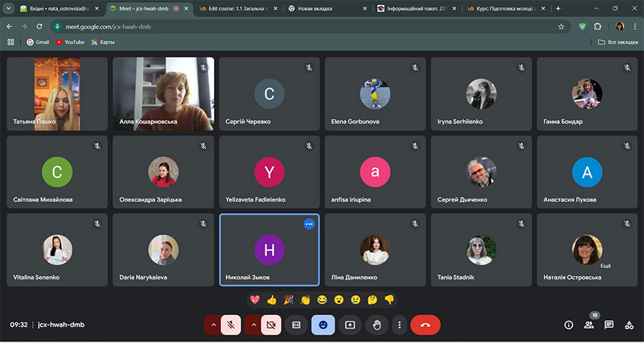Open chat with everyone

click(x=609, y=325)
